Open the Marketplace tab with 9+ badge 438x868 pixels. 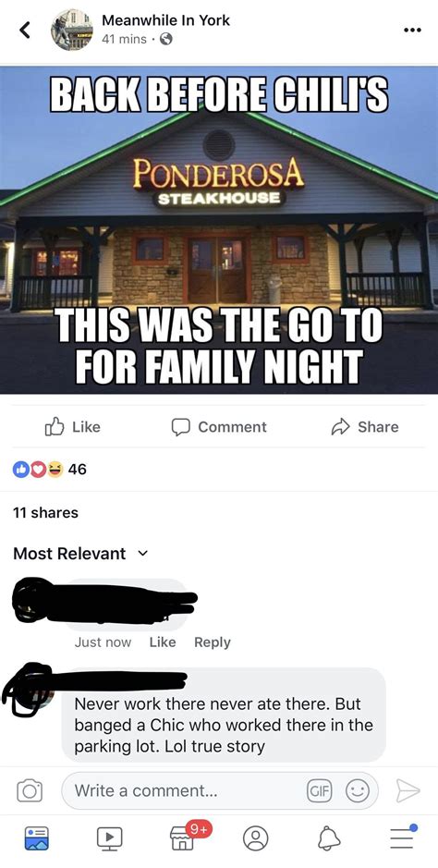183,837
